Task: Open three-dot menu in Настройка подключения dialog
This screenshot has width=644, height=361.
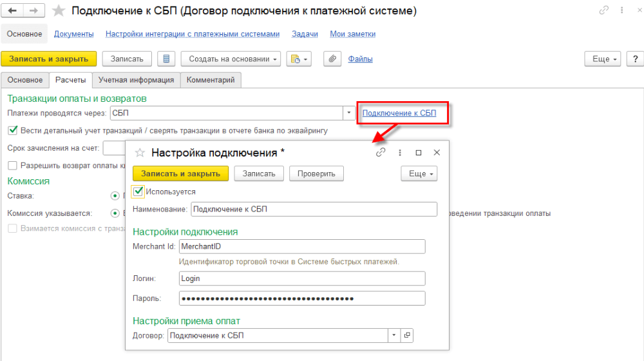Action: [400, 153]
